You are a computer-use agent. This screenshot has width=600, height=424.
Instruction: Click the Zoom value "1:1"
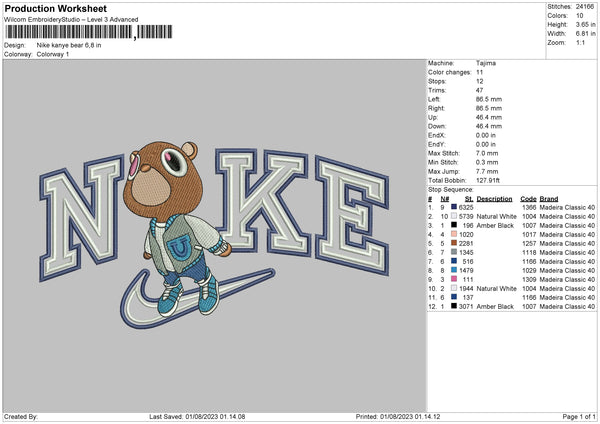(x=580, y=42)
